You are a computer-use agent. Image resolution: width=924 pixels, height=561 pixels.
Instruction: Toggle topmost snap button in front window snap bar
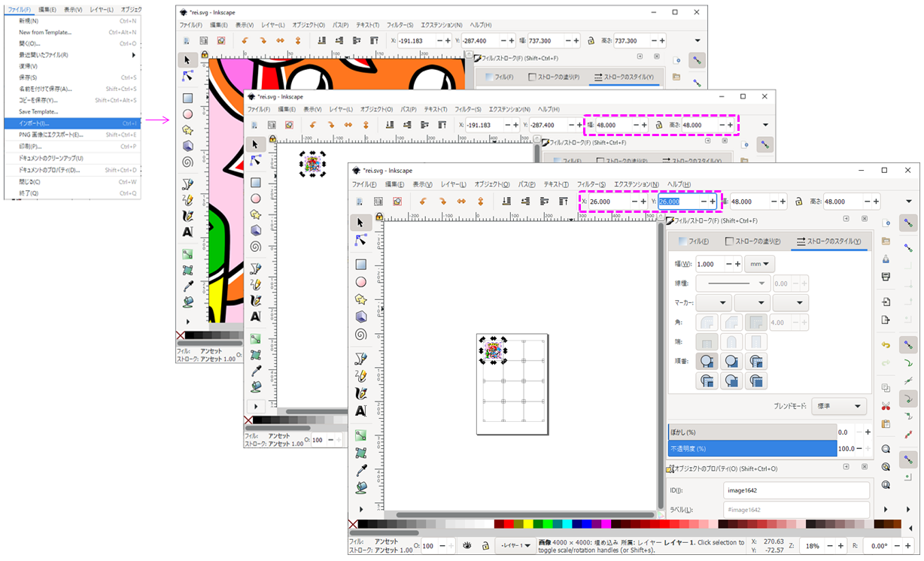pyautogui.click(x=909, y=223)
